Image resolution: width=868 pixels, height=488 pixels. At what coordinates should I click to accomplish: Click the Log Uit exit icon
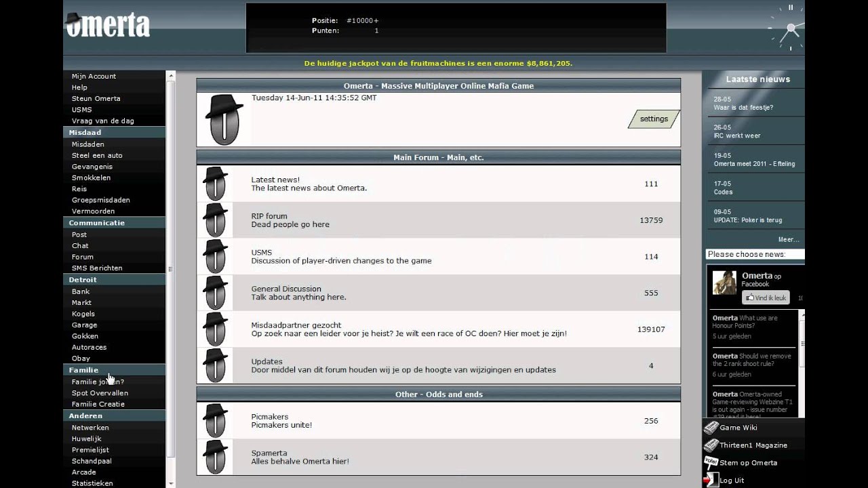tap(711, 480)
